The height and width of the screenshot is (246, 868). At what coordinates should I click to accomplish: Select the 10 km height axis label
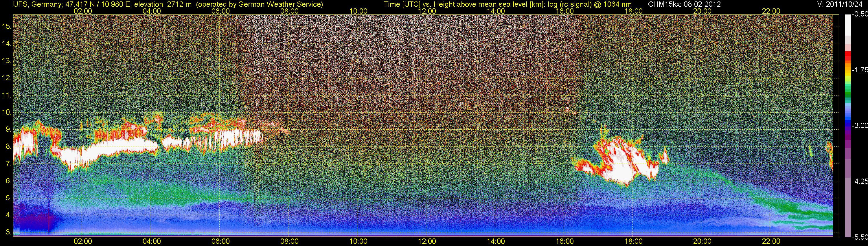click(6, 112)
